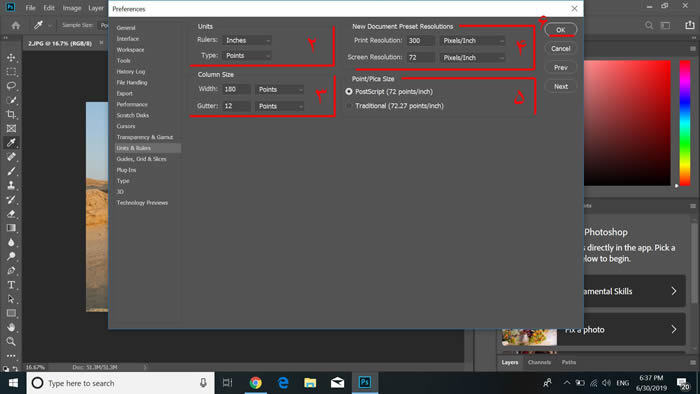Select the Dodge tool

(11, 256)
